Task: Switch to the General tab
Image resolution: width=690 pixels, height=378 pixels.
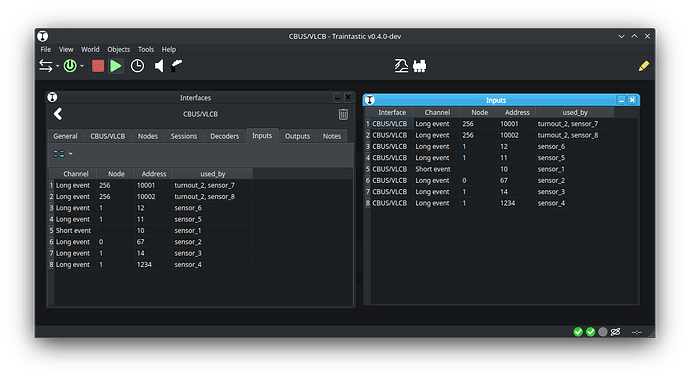Action: tap(65, 136)
